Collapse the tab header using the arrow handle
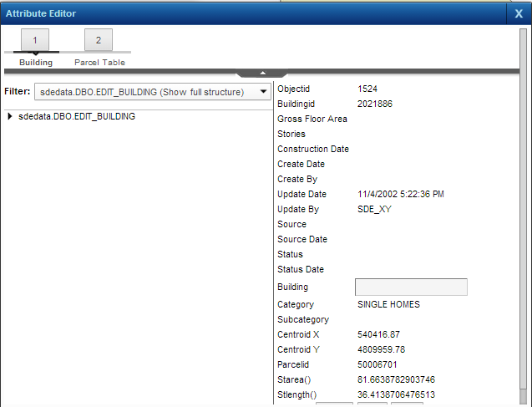The image size is (532, 407). coord(261,74)
